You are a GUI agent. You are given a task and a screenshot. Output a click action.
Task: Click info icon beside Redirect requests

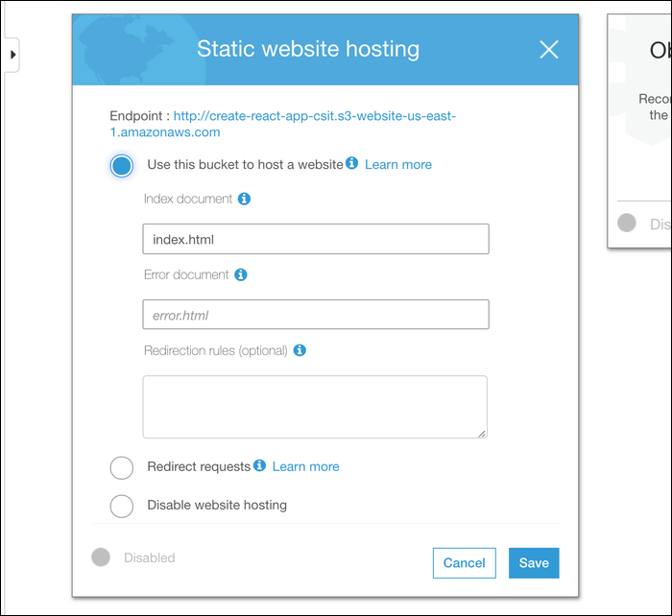(259, 465)
